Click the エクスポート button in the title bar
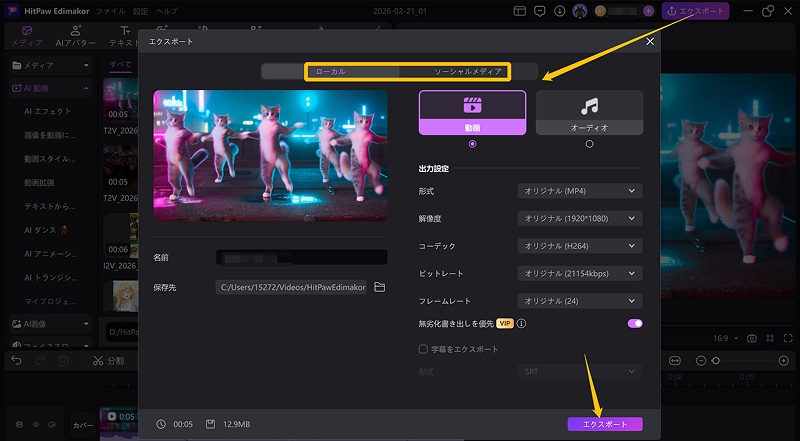 click(x=695, y=11)
